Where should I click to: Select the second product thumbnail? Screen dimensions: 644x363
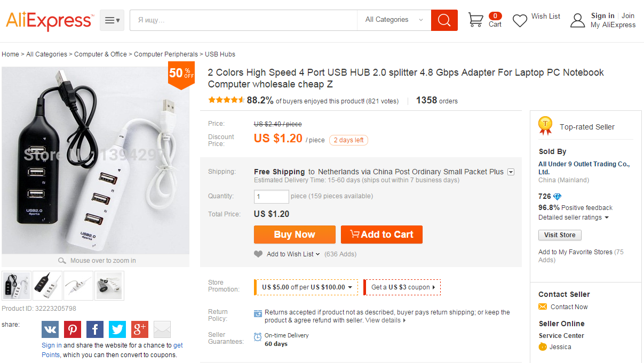point(47,286)
